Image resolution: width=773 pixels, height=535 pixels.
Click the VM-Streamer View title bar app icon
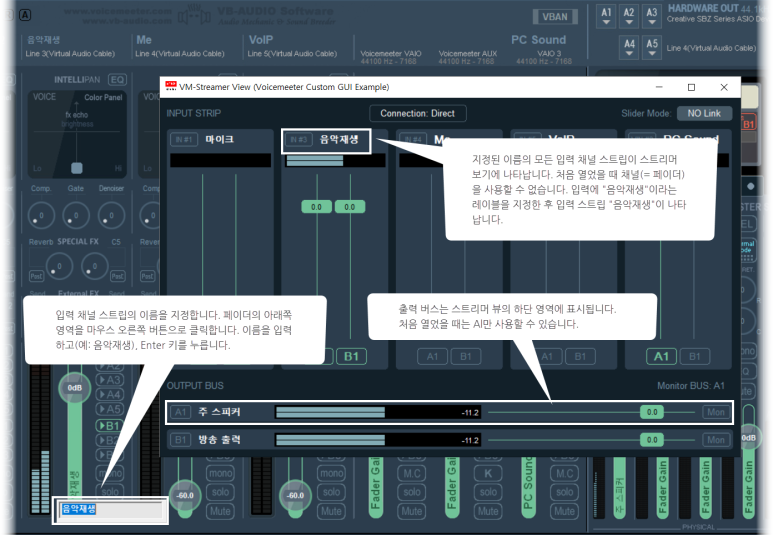(x=171, y=87)
